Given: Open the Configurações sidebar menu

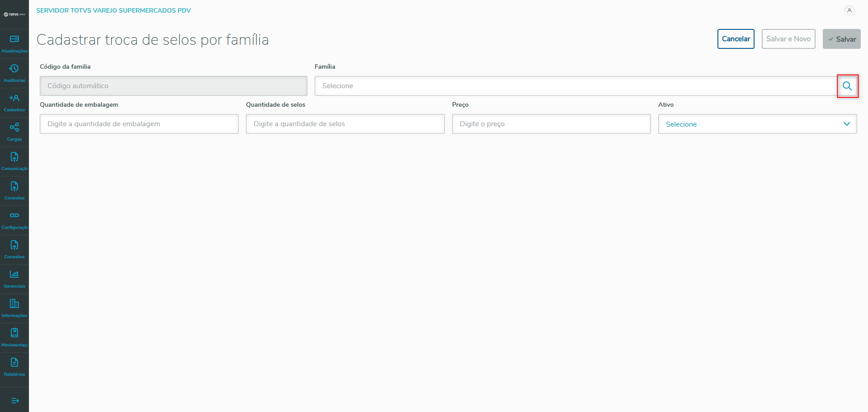Looking at the screenshot, I should (14, 220).
